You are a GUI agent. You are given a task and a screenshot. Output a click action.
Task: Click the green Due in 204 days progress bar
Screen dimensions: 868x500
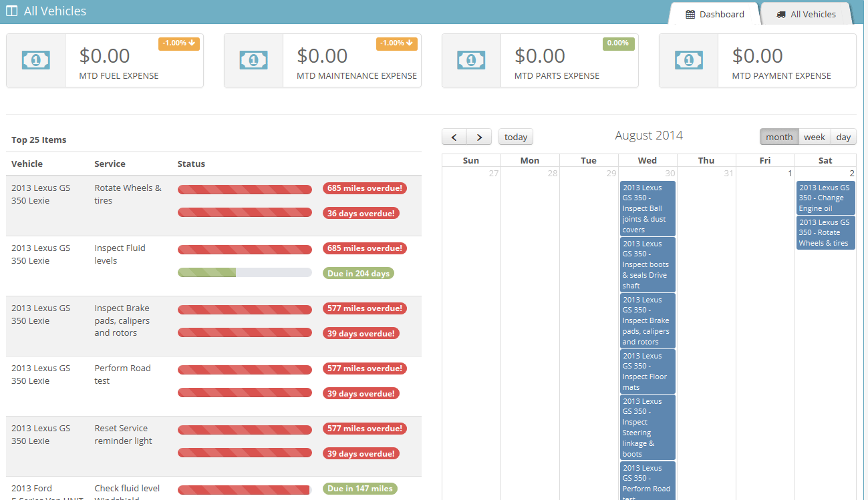coord(245,272)
